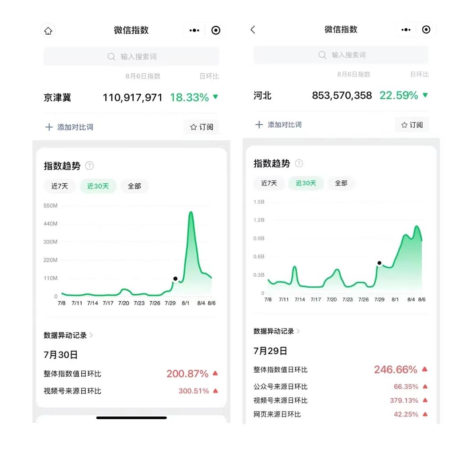
Task: Click the search field in left 京津冀 screen
Action: [x=131, y=56]
